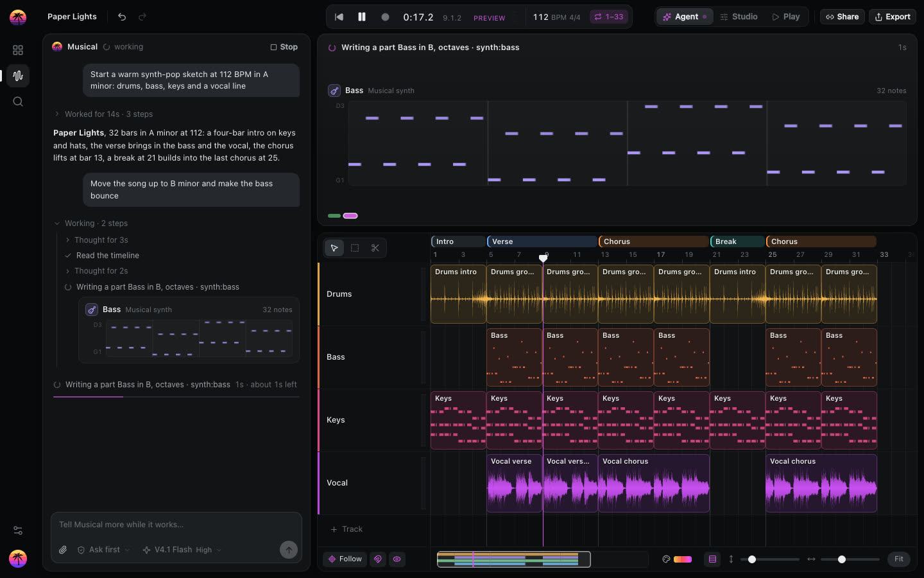Collapse the Working · 2 steps section
The height and width of the screenshot is (578, 924).
(x=90, y=223)
